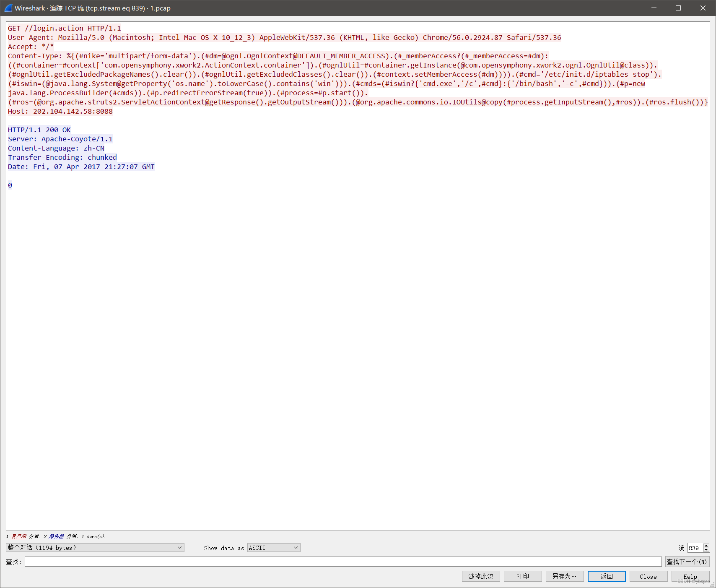
Task: Click the line starting 'java.lang.ProcessBuilder(#cmds)'
Action: click(188, 93)
